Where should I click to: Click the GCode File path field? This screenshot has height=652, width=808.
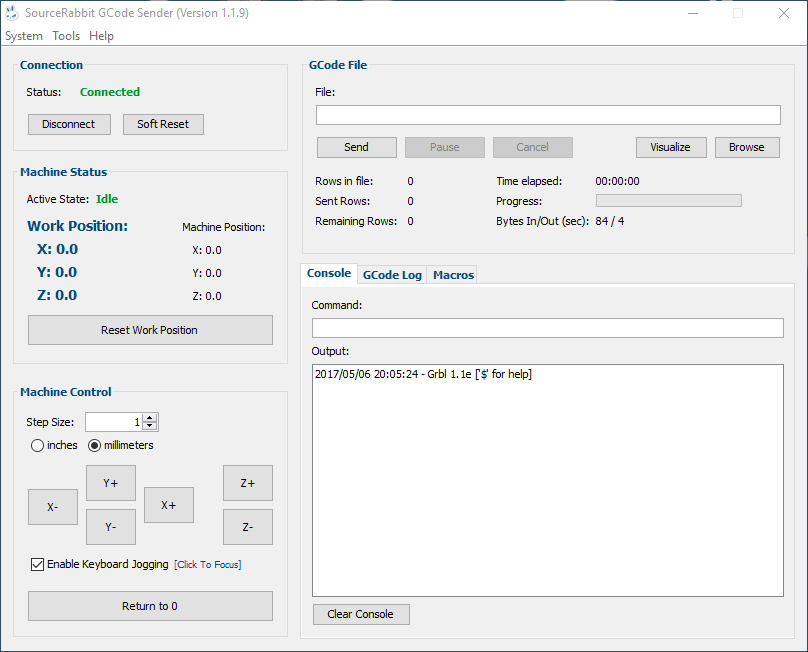click(x=548, y=115)
